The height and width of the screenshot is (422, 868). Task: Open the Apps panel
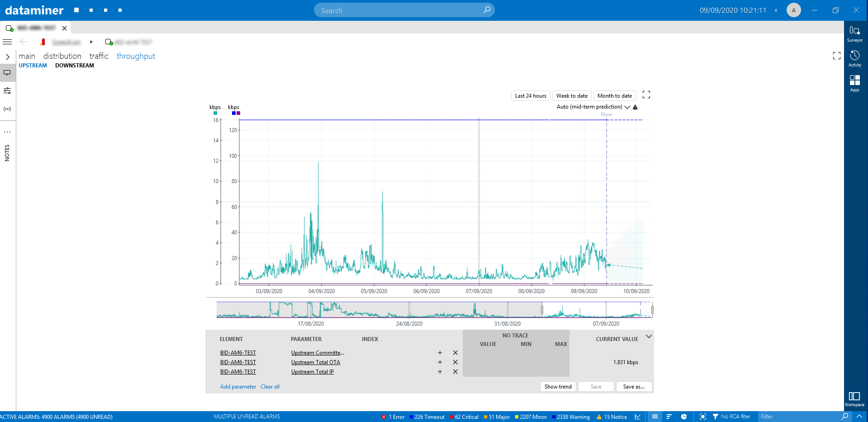pos(854,84)
